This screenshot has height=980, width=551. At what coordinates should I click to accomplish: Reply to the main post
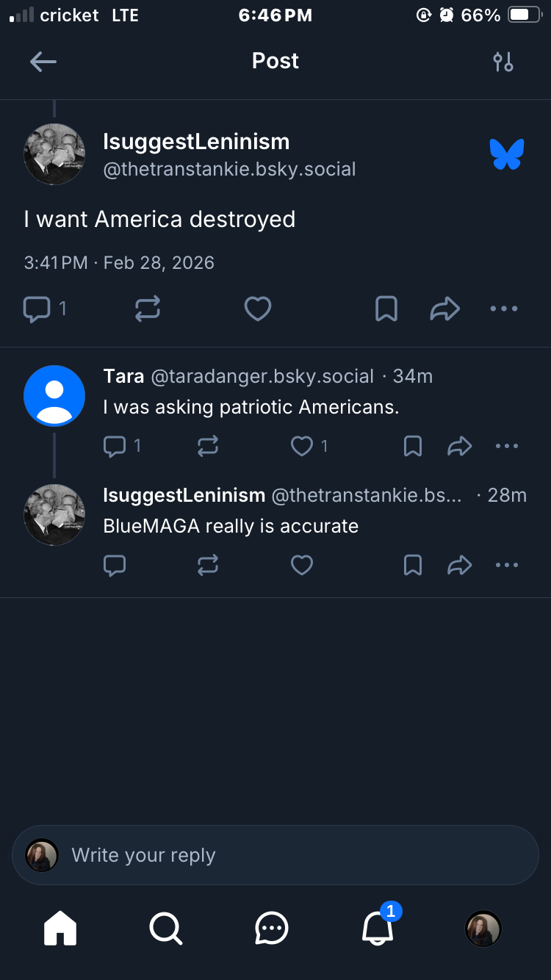[x=37, y=309]
